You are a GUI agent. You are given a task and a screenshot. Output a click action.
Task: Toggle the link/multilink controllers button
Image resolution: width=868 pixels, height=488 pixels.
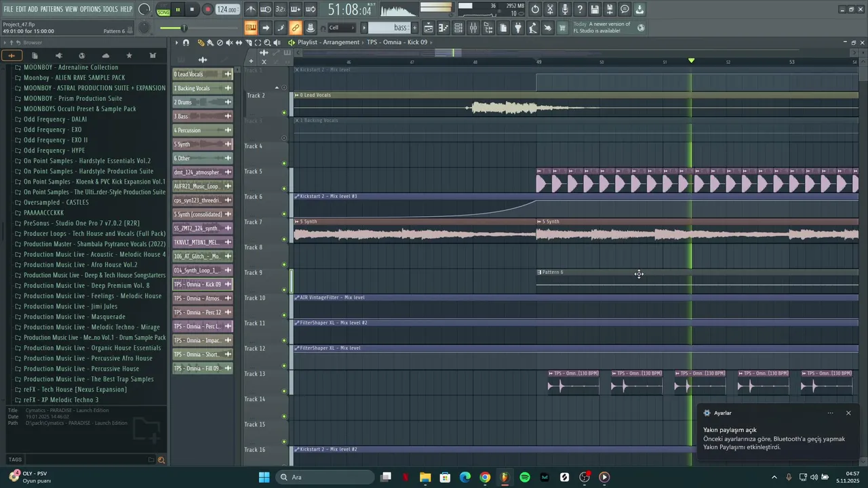click(x=295, y=28)
